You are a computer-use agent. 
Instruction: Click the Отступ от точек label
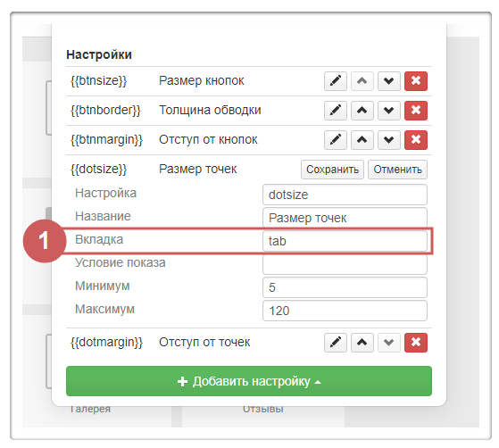click(x=204, y=343)
